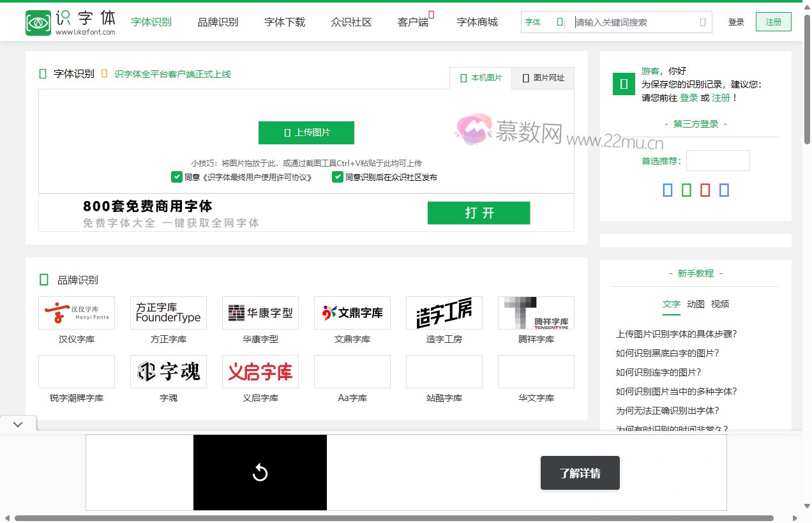812x523 pixels.
Task: Select the 腾祥字库 TensentType logo
Action: click(536, 313)
